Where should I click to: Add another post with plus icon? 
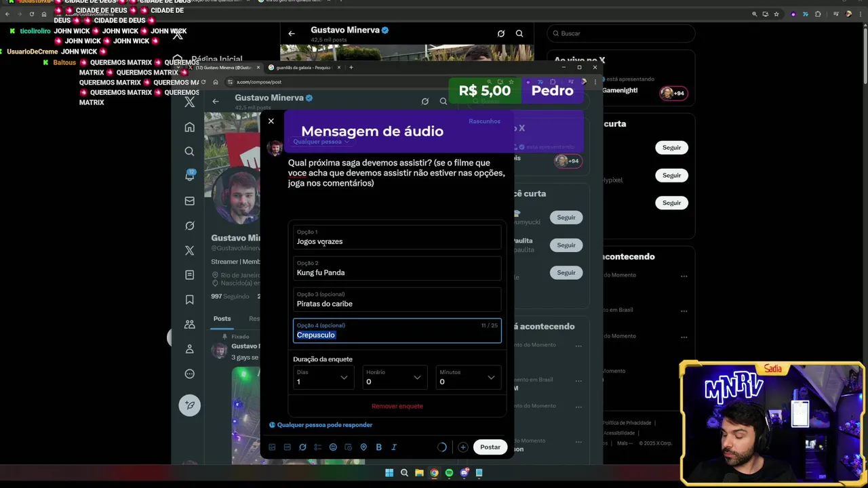[462, 447]
